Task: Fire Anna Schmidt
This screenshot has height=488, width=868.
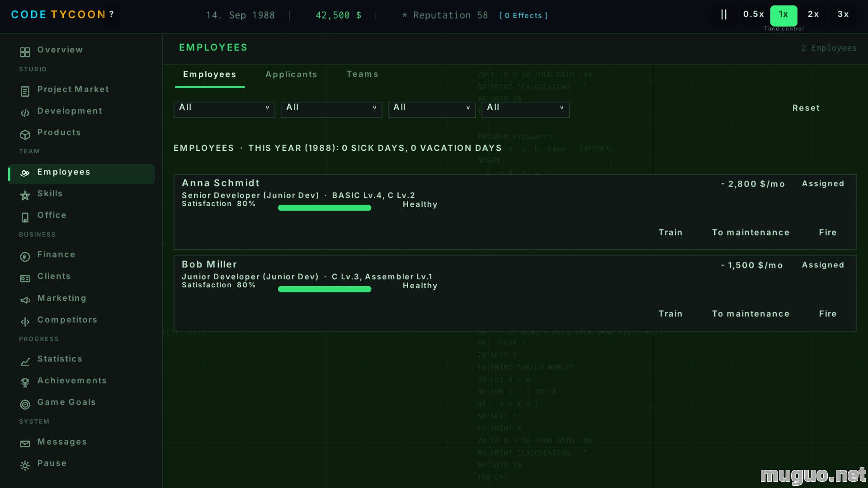Action: click(828, 232)
